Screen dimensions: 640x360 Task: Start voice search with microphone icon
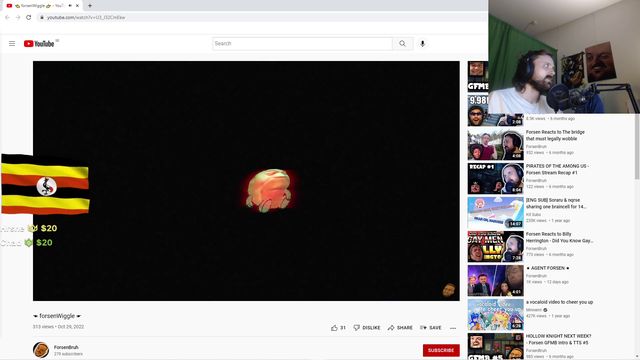point(422,44)
